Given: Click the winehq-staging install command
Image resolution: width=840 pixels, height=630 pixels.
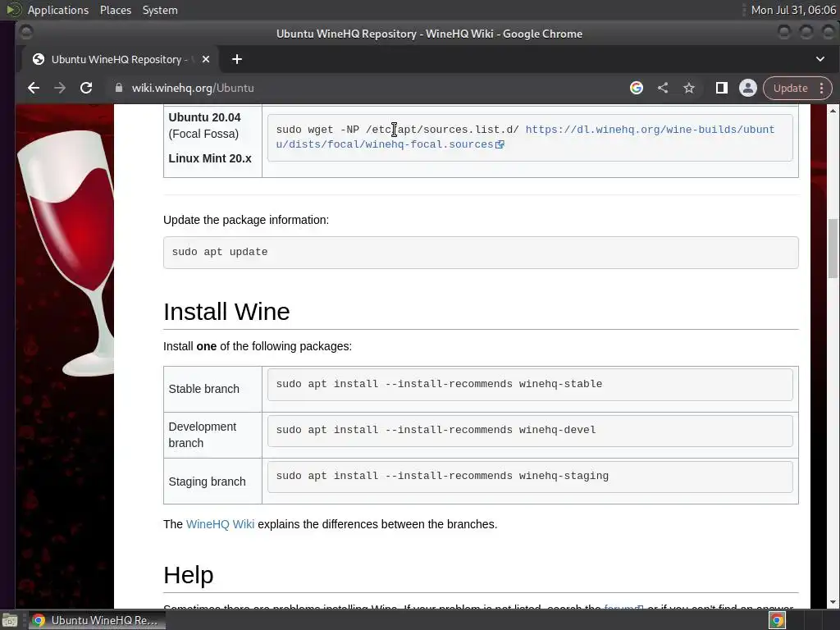Looking at the screenshot, I should pyautogui.click(x=442, y=477).
